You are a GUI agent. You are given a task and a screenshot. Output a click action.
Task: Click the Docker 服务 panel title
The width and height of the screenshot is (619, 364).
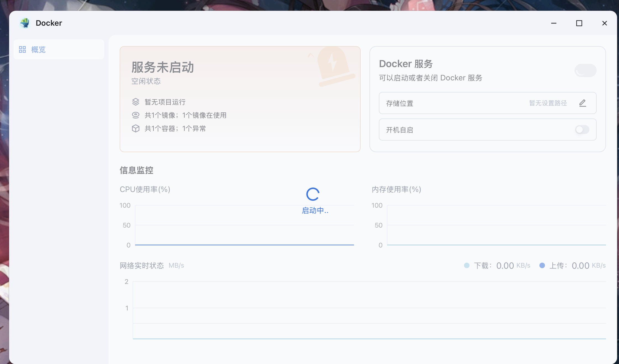tap(406, 64)
